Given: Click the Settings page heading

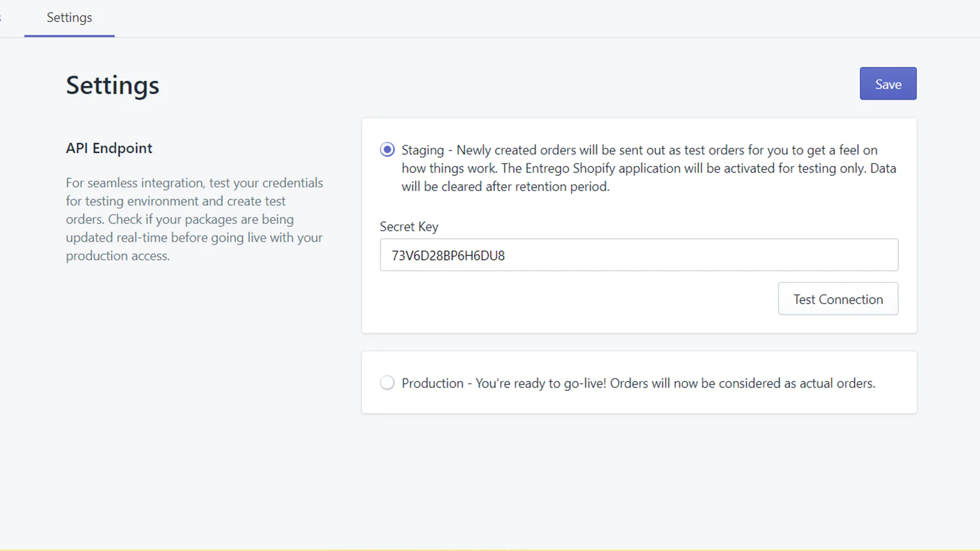Looking at the screenshot, I should coord(113,85).
